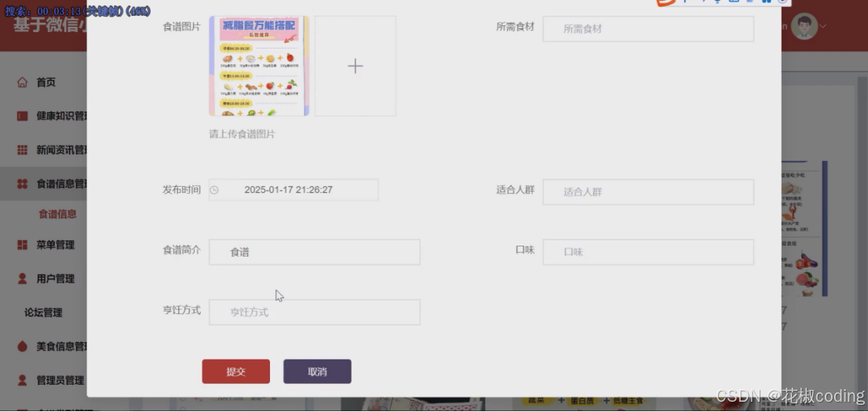Focus the 适合人群 input field

point(648,192)
